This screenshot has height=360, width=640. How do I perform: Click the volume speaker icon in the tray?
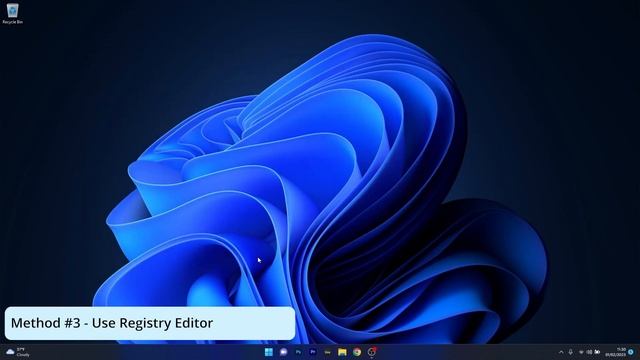click(589, 352)
